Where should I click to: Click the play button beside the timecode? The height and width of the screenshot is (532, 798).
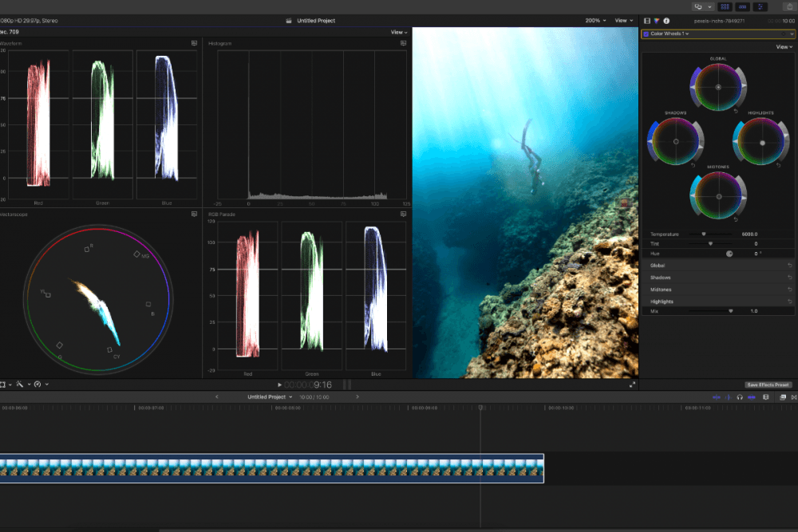[x=279, y=385]
